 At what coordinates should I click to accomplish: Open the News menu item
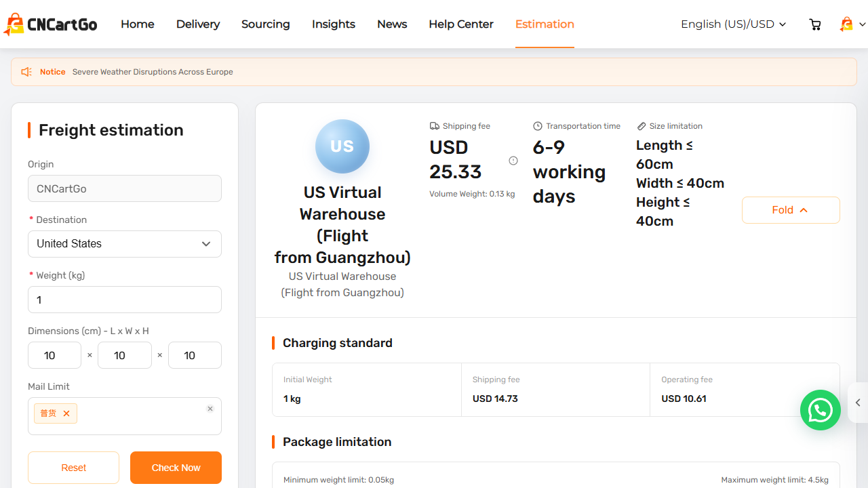coord(392,24)
